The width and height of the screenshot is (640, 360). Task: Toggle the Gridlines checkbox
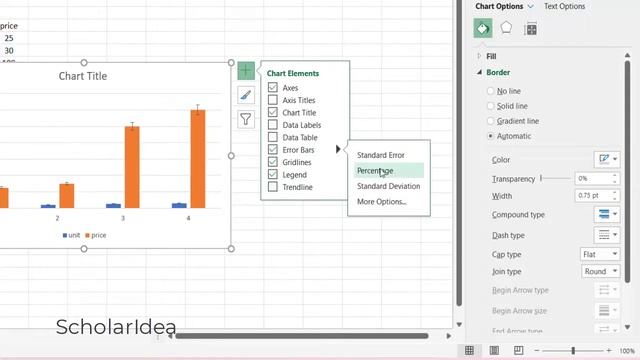273,162
